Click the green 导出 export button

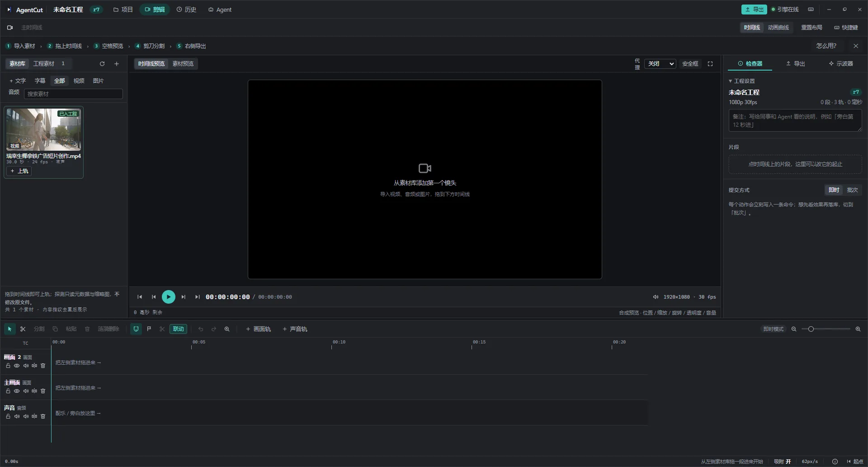click(x=754, y=10)
